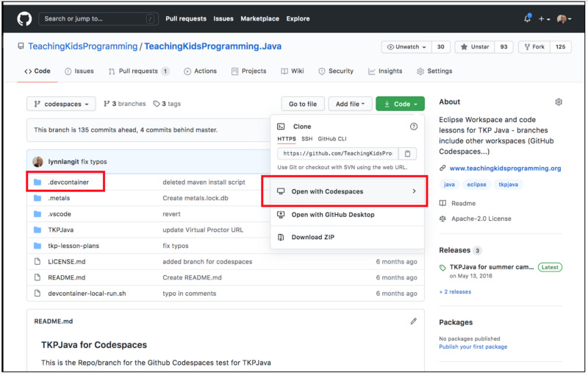Edit README with the pencil icon
This screenshot has width=588, height=376.
(x=413, y=322)
